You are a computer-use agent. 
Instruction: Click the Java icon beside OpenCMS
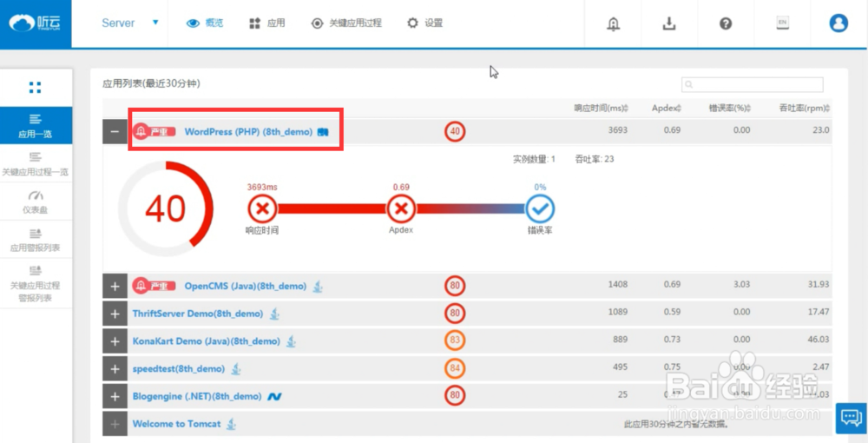click(317, 287)
